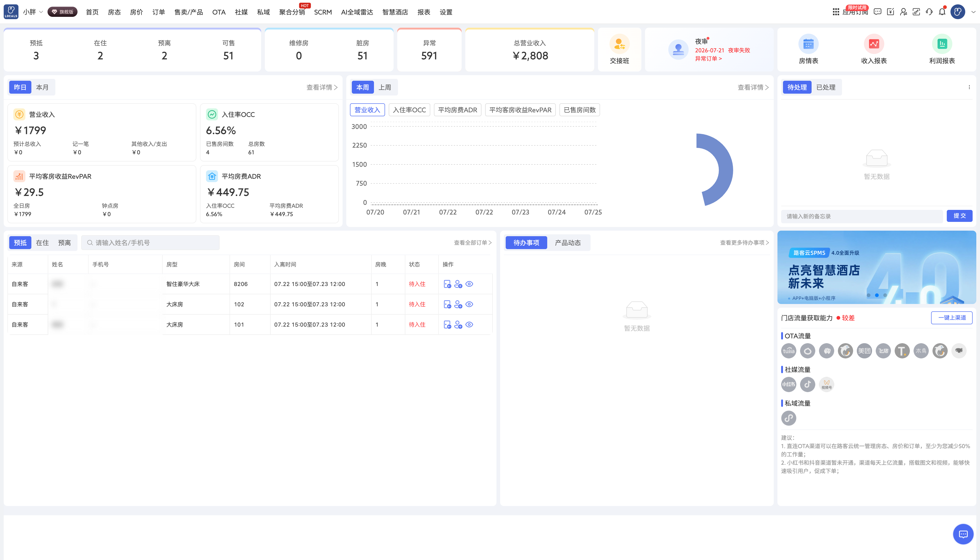Open the 房态 menu item
980x560 pixels.
click(114, 12)
